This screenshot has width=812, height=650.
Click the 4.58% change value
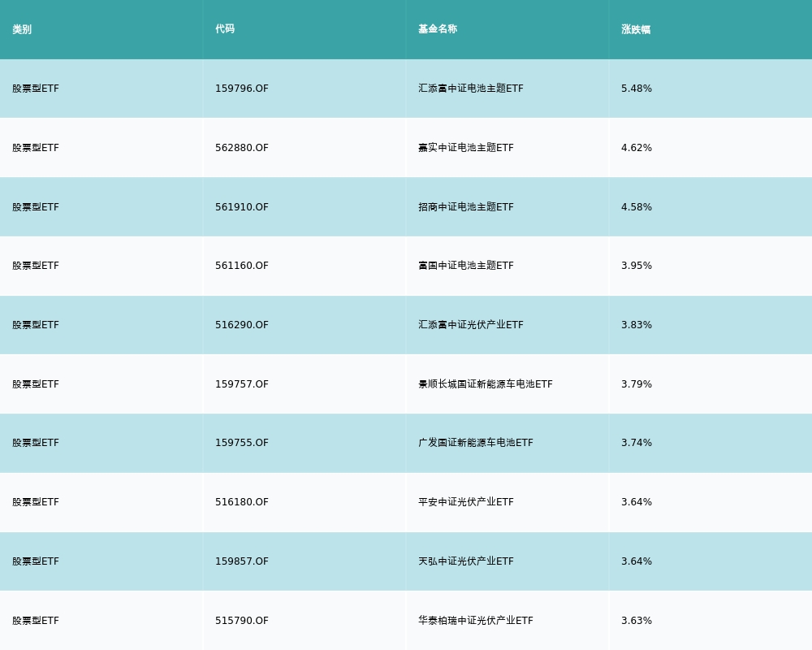[637, 207]
